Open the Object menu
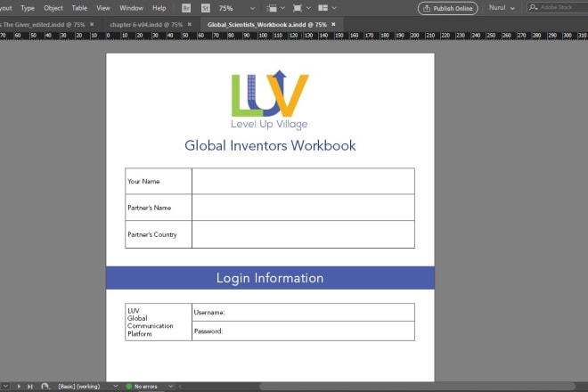 pos(53,8)
